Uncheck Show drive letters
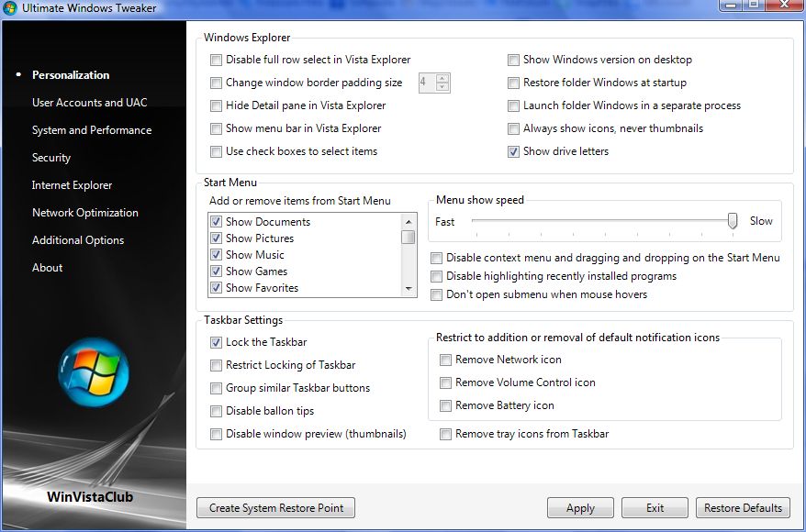The height and width of the screenshot is (532, 806). [513, 151]
